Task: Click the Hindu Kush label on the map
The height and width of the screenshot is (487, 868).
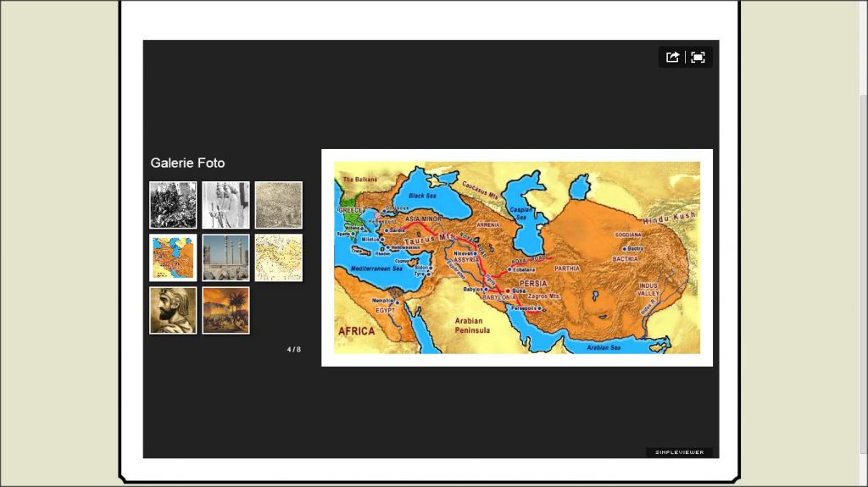Action: (667, 219)
